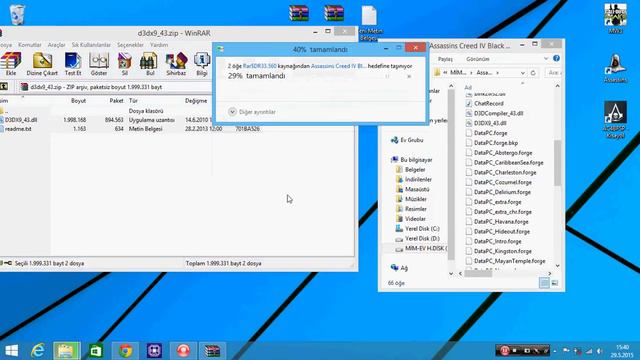Viewport: 640px width, 360px height.
Task: Refresh the Explorer address bar location
Action: 533,73
